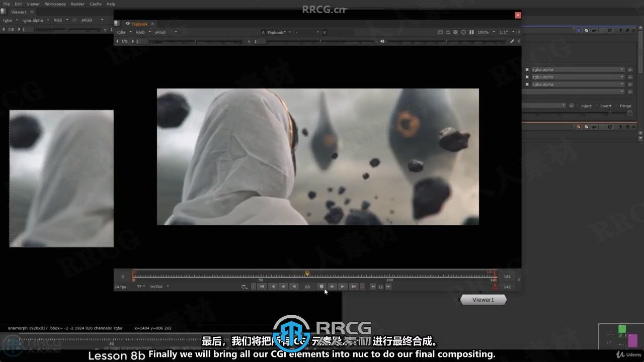The width and height of the screenshot is (644, 362).
Task: Open the Flipbook sRGB viewer process dropdown
Action: (x=165, y=32)
